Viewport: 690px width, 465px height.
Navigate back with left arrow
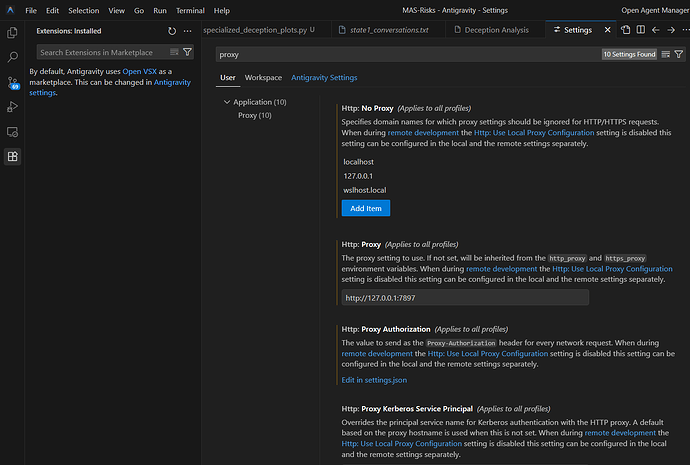[x=656, y=30]
